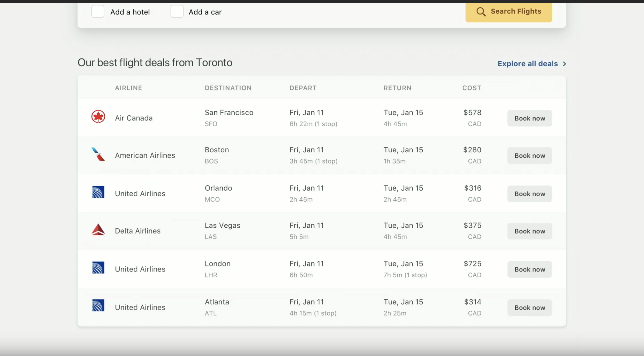The image size is (644, 356).
Task: Book the San Francisco Air Canada flight
Action: tap(530, 118)
